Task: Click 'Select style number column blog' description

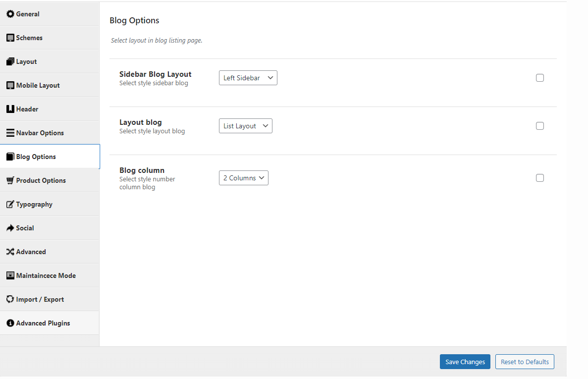Action: point(147,183)
